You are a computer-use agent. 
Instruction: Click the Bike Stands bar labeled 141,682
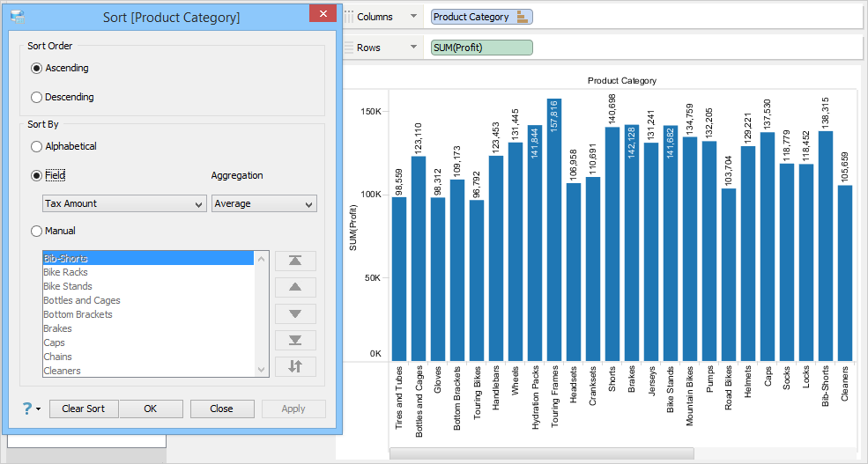tap(671, 243)
